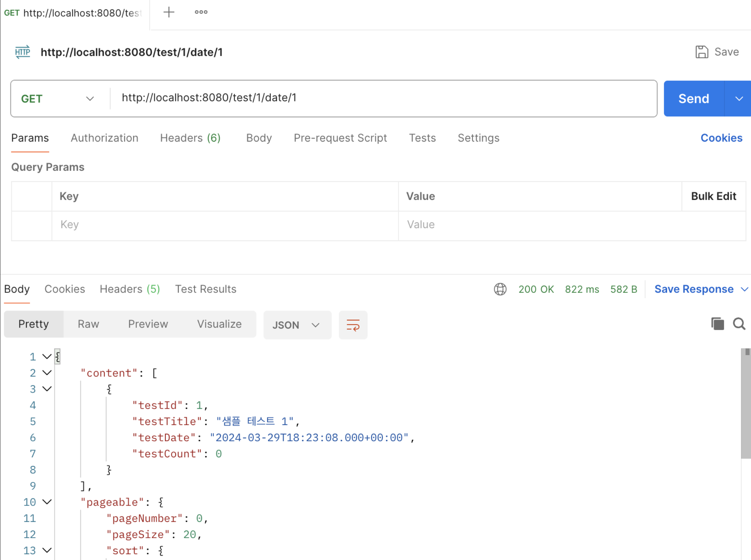Collapse the "content" array on line 2
Viewport: 751px width, 560px height.
47,373
